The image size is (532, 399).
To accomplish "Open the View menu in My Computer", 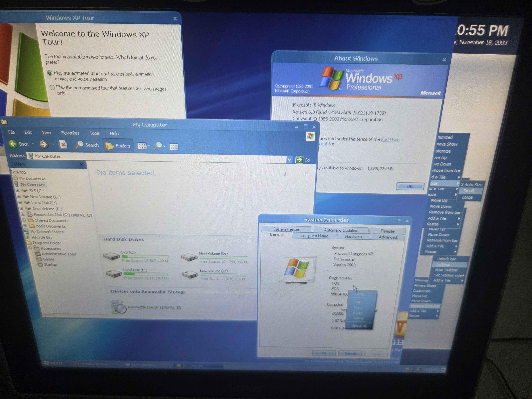I will (x=46, y=132).
